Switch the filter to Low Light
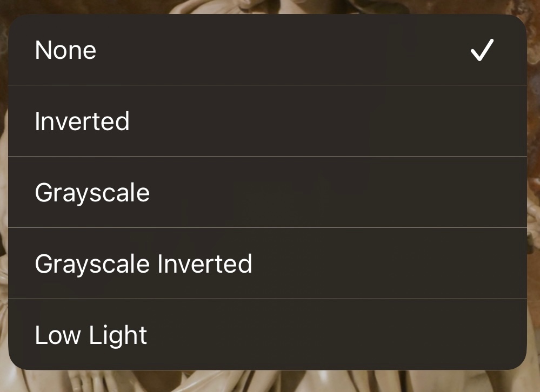This screenshot has height=392, width=540. pyautogui.click(x=267, y=334)
